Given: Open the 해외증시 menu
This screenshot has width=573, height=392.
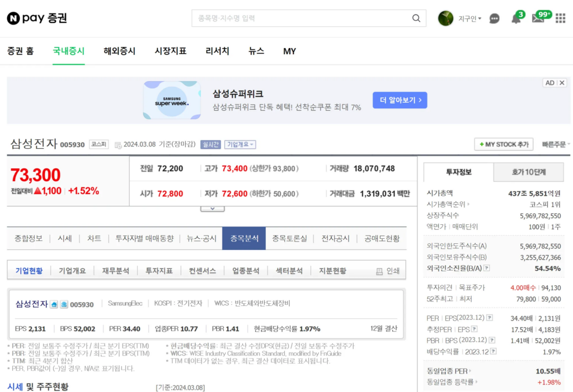Looking at the screenshot, I should coord(120,51).
